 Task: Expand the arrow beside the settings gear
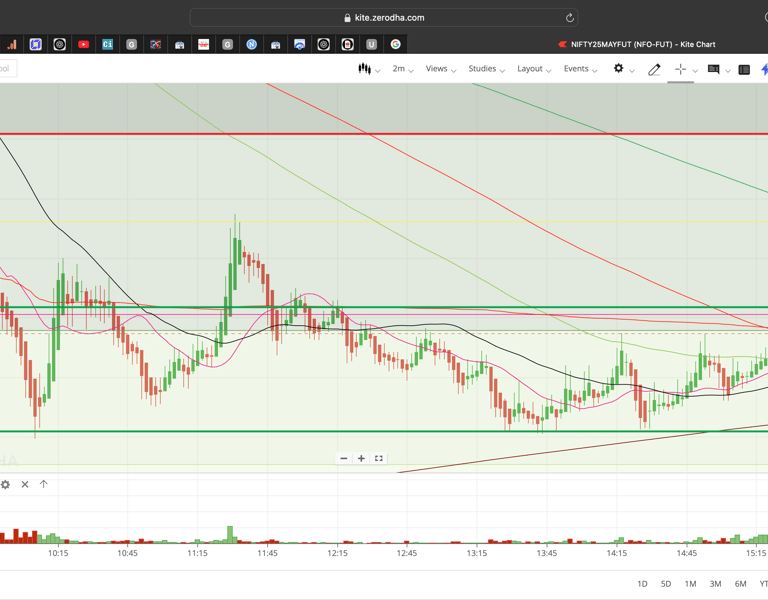click(632, 71)
